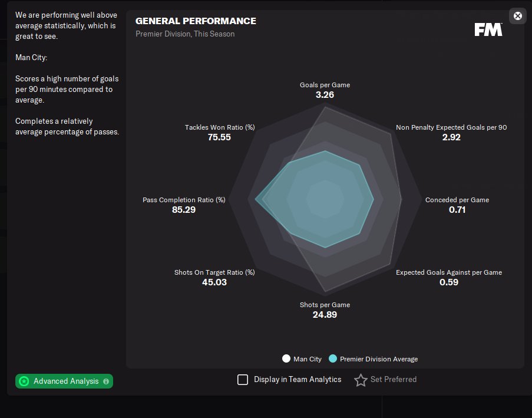Select the Non Penalty Expected Goals per 90 label
Image resolution: width=532 pixels, height=418 pixels.
click(451, 127)
